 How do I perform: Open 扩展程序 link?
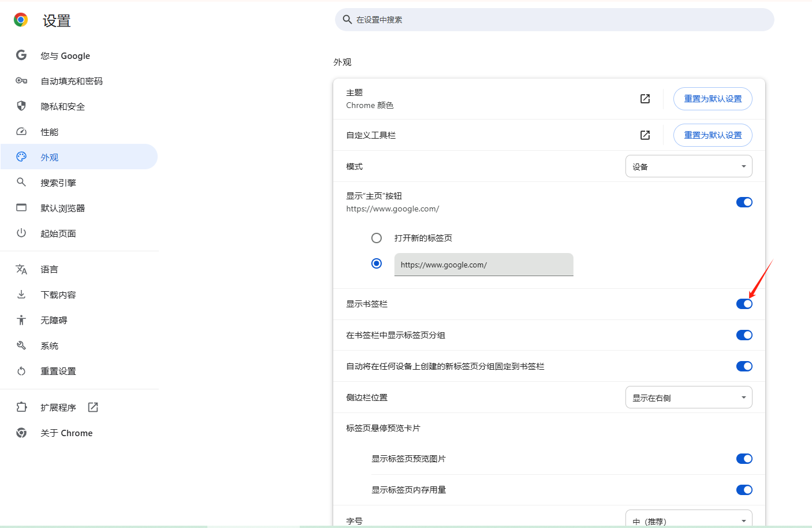(79, 407)
